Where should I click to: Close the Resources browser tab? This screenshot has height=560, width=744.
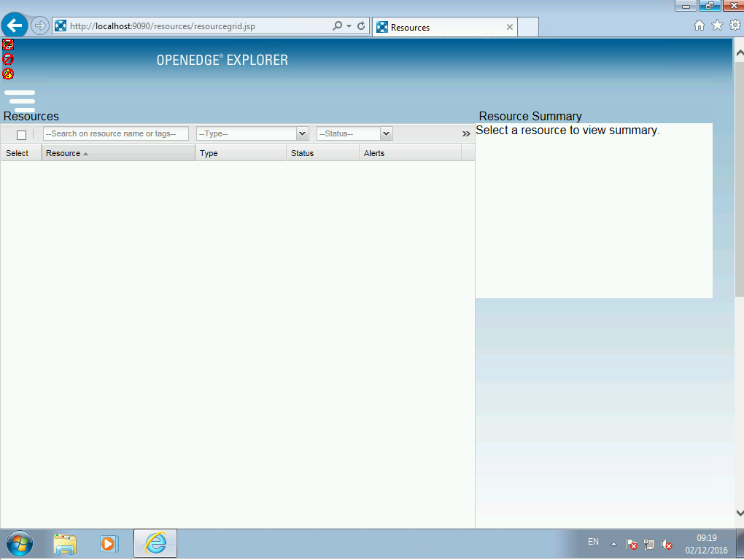point(510,27)
